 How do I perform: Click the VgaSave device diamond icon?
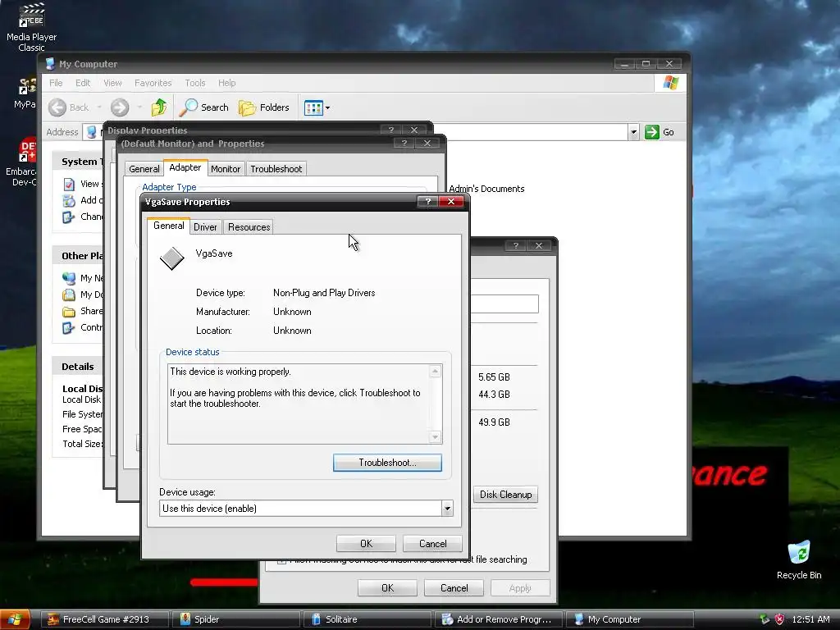pos(172,258)
